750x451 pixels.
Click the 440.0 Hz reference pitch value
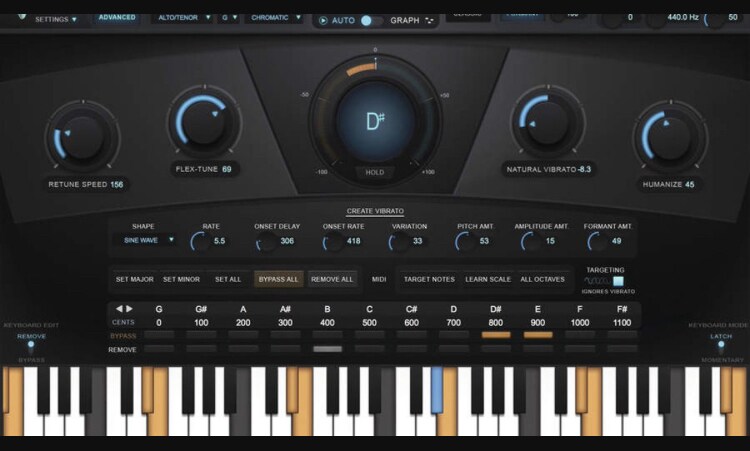click(683, 17)
